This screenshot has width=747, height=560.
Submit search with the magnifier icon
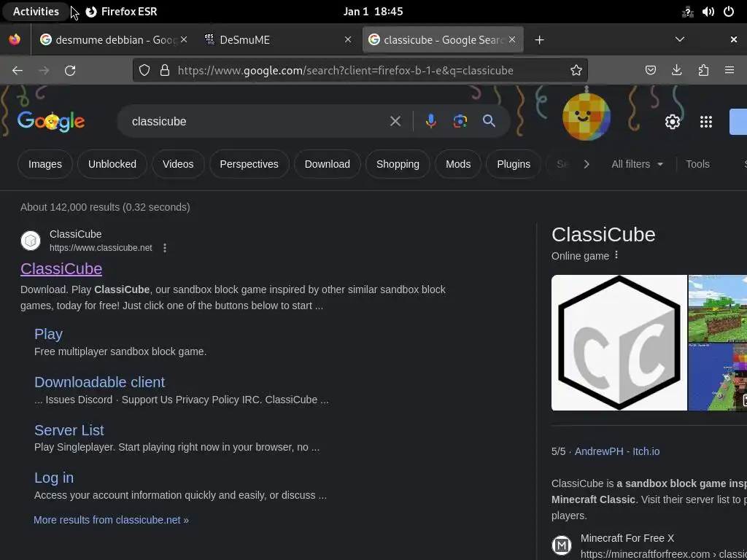[489, 121]
